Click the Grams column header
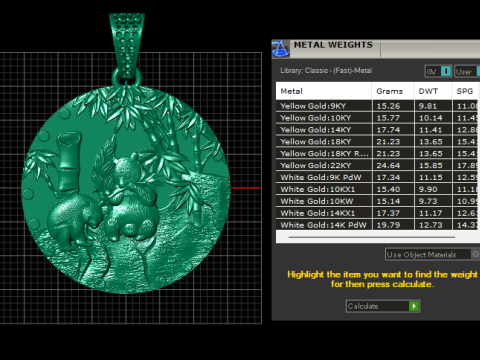480x360 pixels. pos(393,91)
